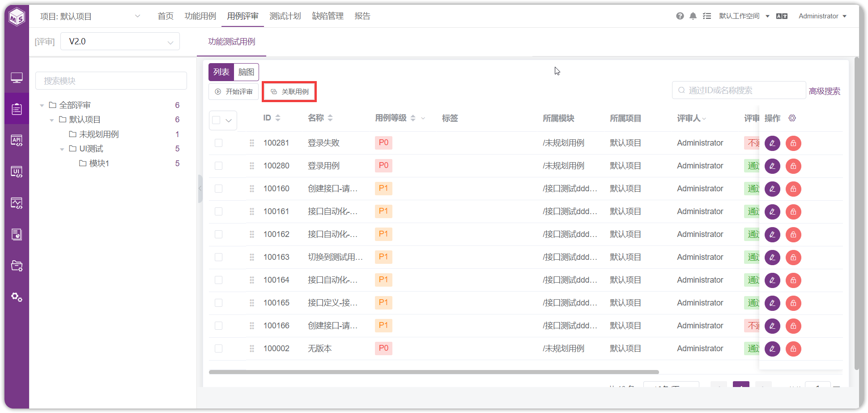This screenshot has width=868, height=413.
Task: Click the language switch icon
Action: [782, 16]
